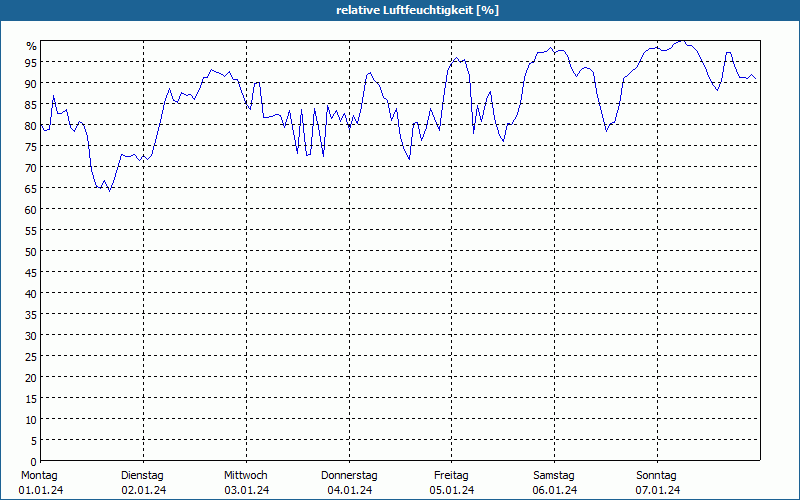This screenshot has height=500, width=800.
Task: Click the y-axis value '90'
Action: pos(31,83)
